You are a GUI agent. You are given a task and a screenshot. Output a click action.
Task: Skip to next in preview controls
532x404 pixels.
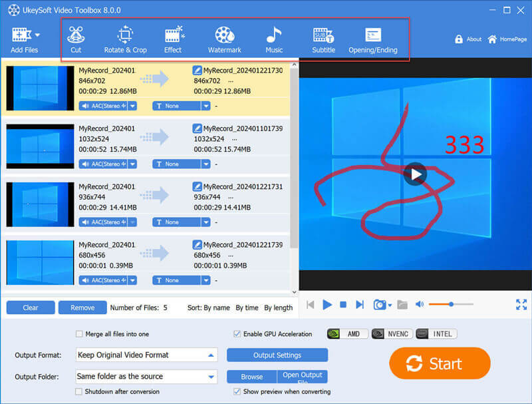tap(360, 305)
